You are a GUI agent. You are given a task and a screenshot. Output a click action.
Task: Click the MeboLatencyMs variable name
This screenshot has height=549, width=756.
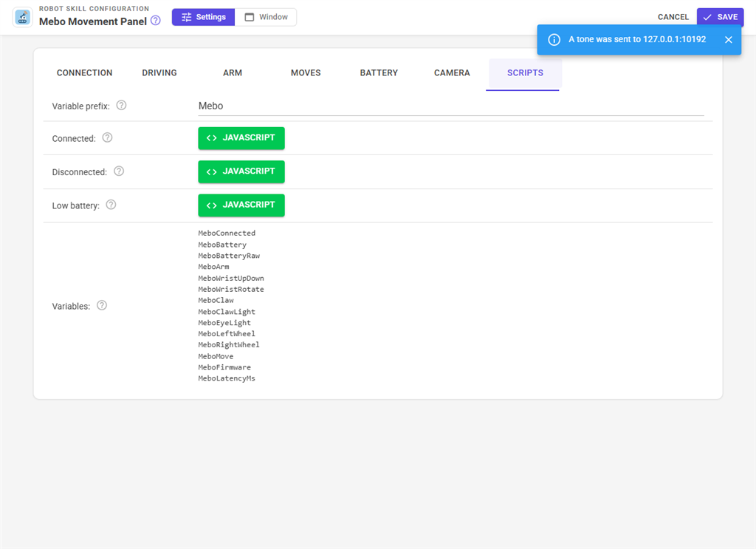[227, 378]
